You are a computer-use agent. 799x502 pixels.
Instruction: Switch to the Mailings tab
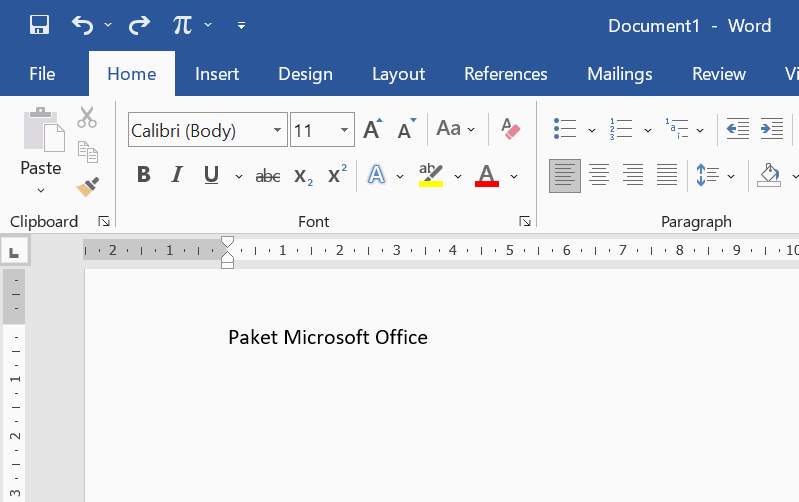coord(620,74)
